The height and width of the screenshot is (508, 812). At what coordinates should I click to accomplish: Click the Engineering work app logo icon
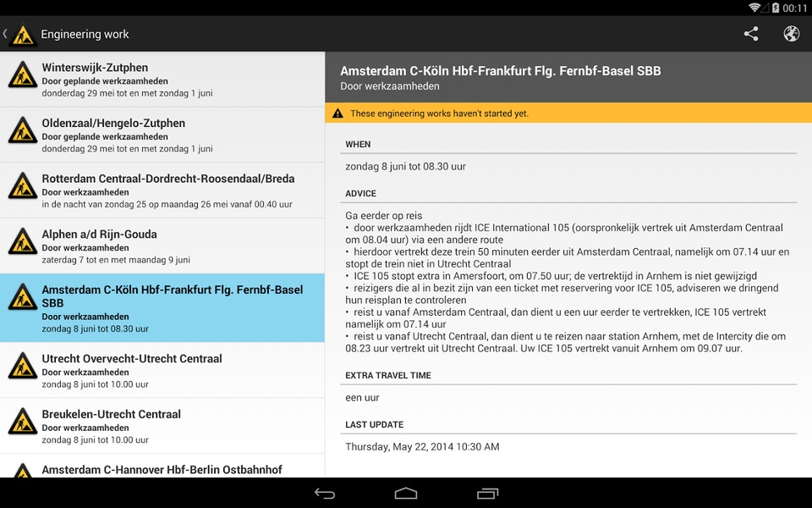23,34
